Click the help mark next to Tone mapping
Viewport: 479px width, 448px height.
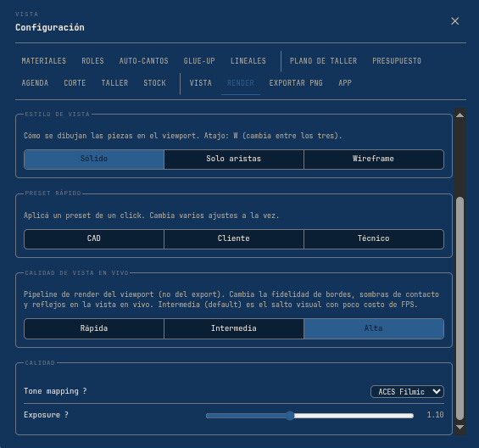point(85,391)
